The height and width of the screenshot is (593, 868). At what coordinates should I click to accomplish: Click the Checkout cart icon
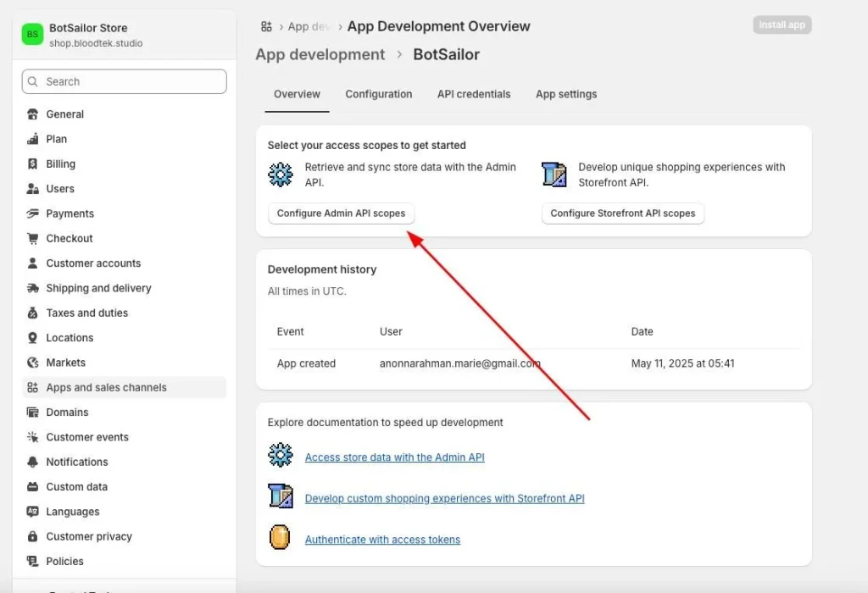point(33,239)
